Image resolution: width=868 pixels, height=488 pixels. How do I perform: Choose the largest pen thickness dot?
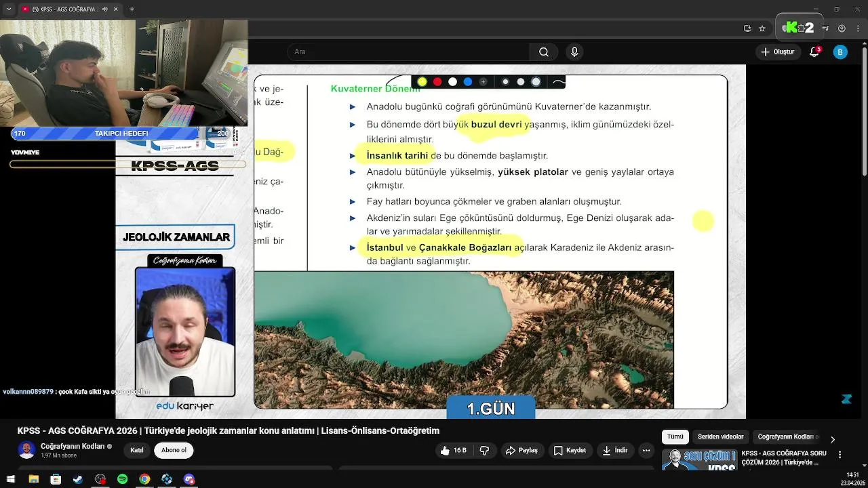click(x=536, y=82)
